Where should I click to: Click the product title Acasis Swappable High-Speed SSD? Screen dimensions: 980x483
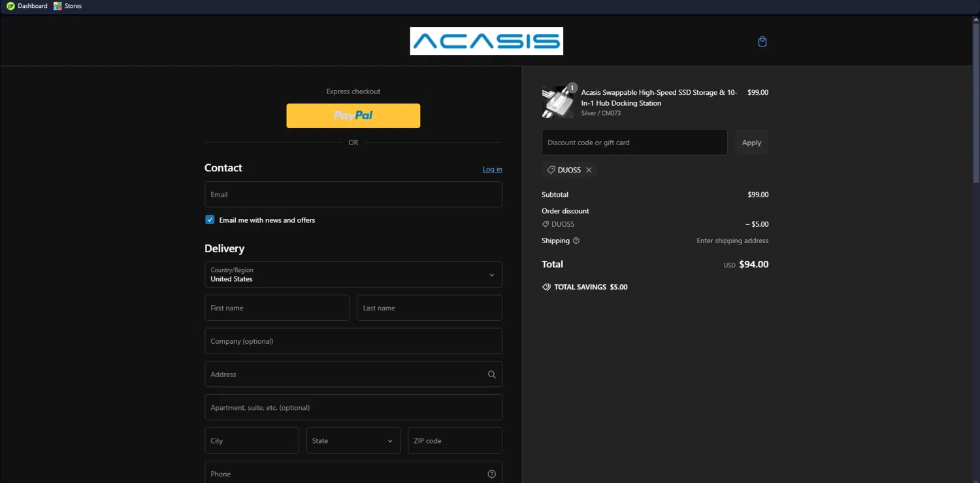[659, 97]
